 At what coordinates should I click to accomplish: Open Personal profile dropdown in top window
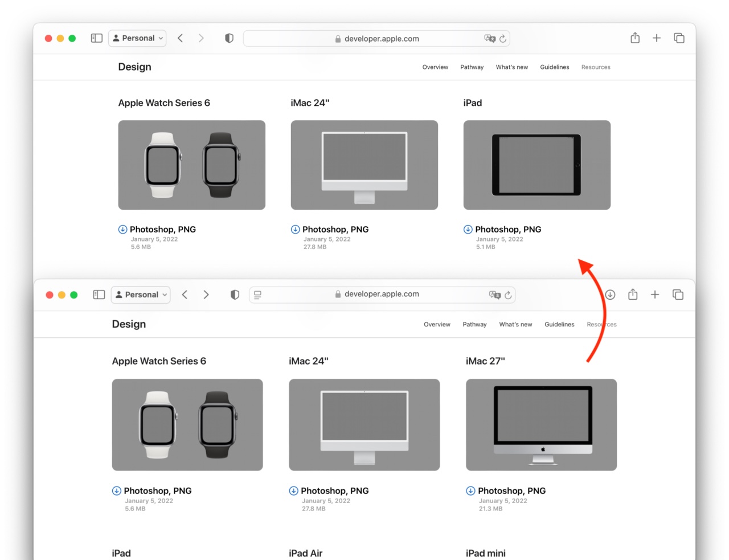137,38
